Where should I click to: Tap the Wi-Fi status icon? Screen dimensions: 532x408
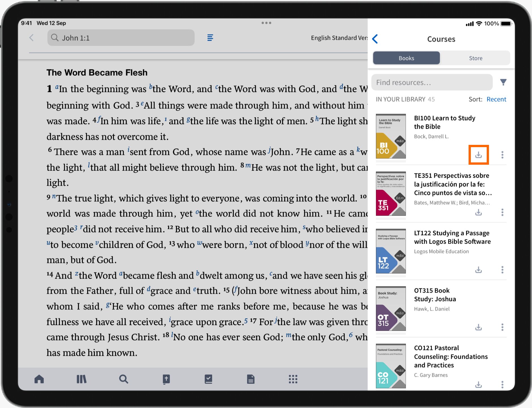[479, 24]
